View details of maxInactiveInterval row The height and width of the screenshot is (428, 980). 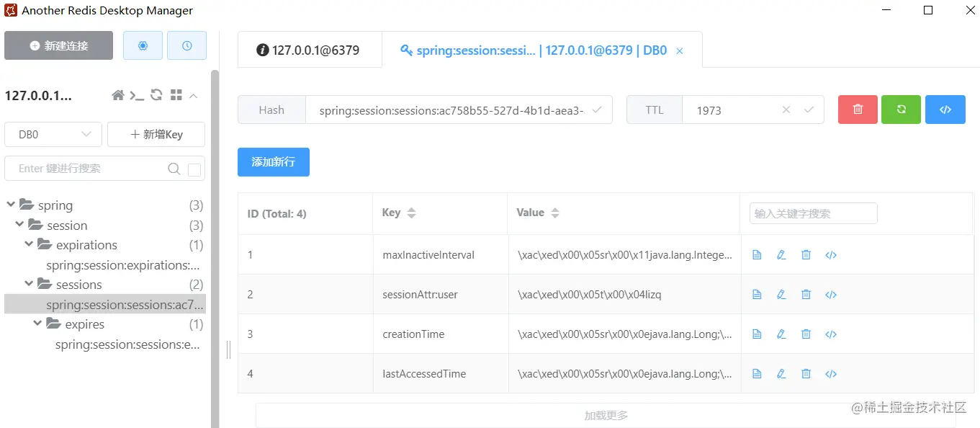(757, 255)
